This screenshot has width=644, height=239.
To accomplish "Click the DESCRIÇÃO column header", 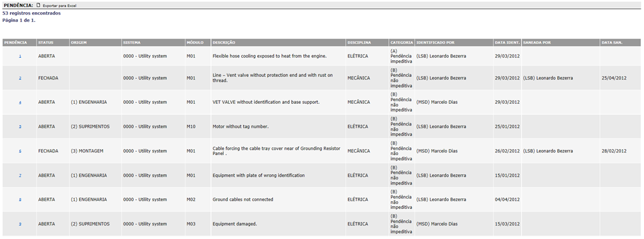I will click(224, 42).
